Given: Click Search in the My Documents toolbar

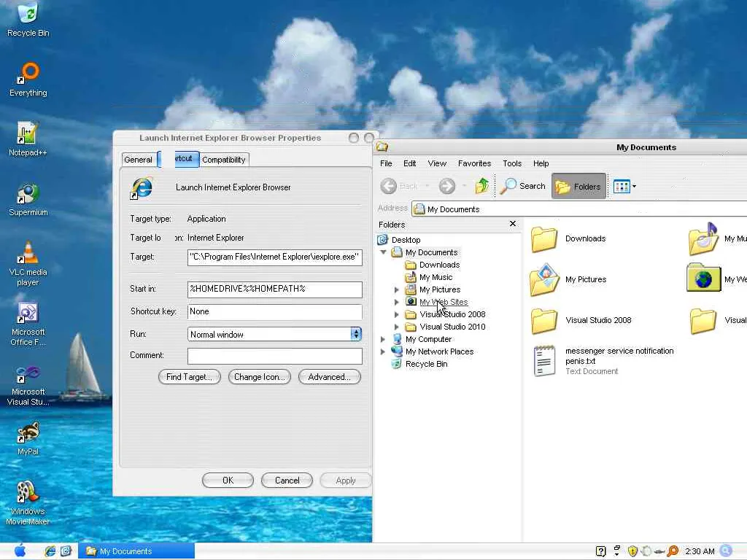Looking at the screenshot, I should [523, 186].
